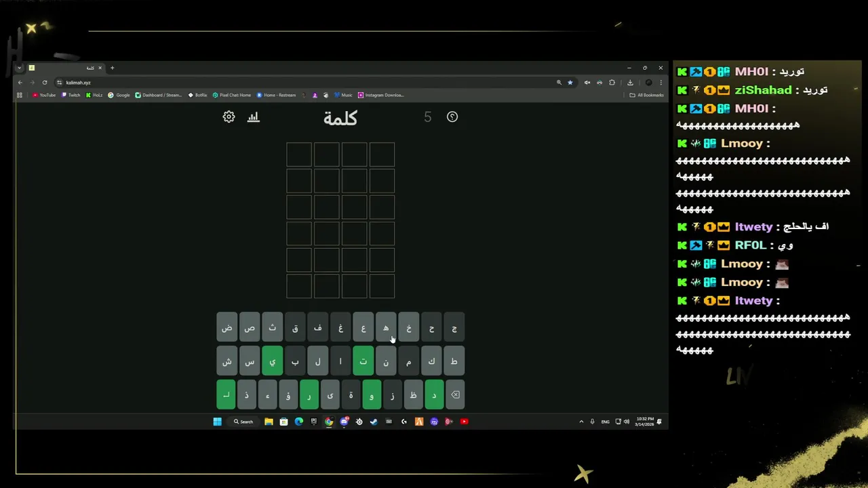Bookmark this page with the star icon
This screenshot has height=488, width=868.
tap(570, 83)
